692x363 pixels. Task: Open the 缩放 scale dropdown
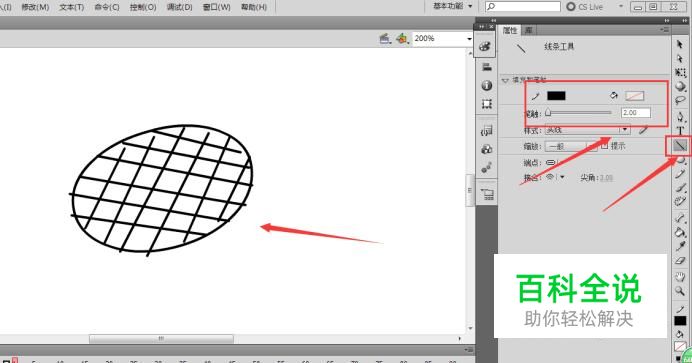coord(571,146)
